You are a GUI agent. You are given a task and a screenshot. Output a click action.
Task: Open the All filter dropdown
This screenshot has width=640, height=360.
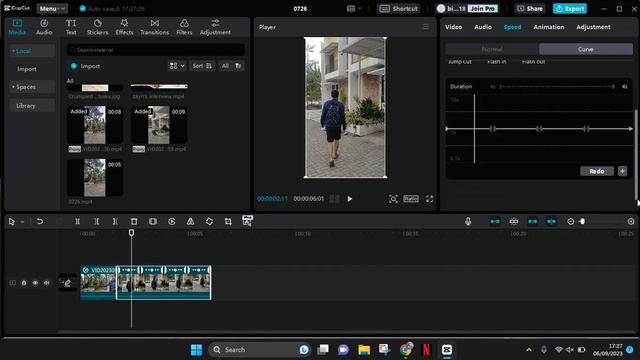click(x=231, y=66)
